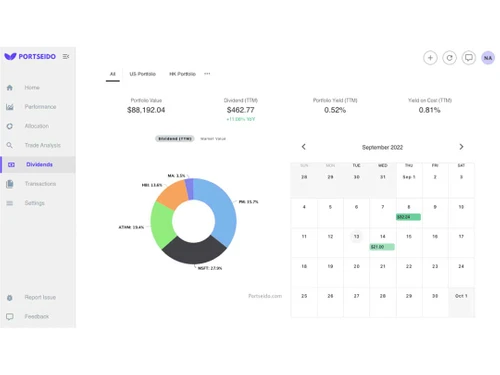Image resolution: width=500 pixels, height=375 pixels.
Task: Click Feedback link in sidebar
Action: pos(37,316)
